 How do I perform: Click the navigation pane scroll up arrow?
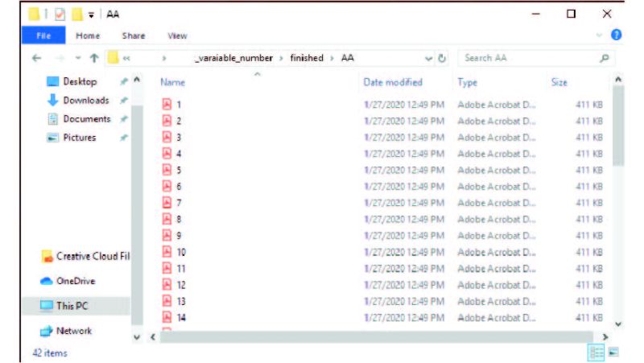(137, 80)
